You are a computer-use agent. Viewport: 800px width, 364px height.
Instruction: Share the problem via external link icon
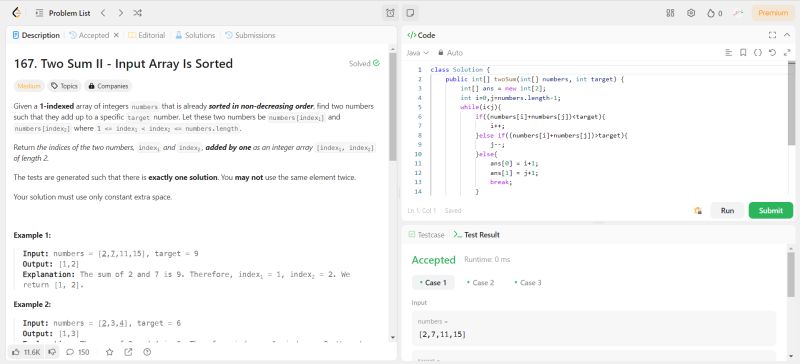click(128, 352)
